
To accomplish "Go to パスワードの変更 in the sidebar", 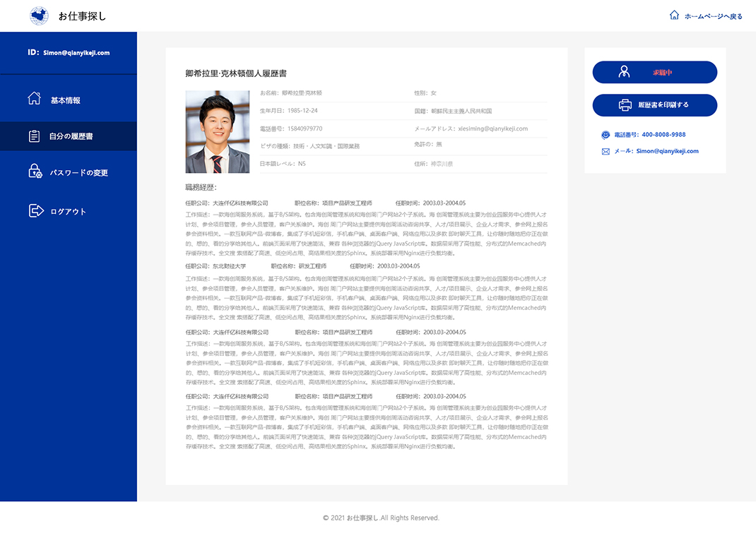I will pos(78,173).
